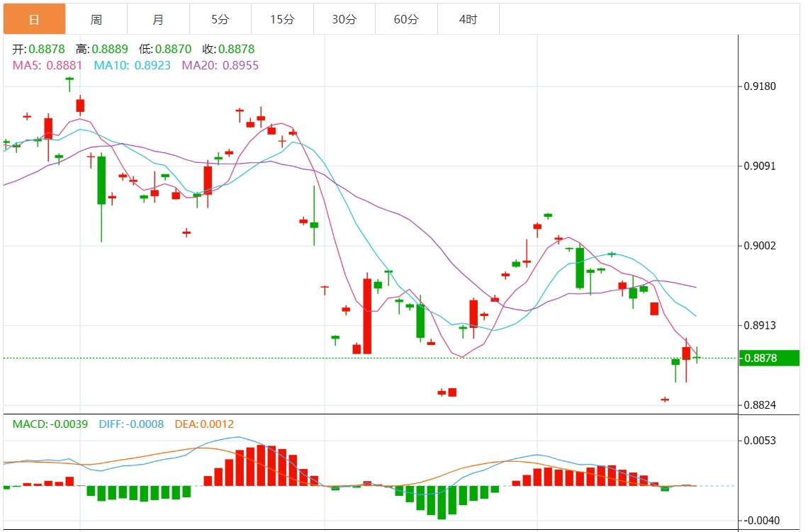Click the green 0.8878 current price tag
The height and width of the screenshot is (532, 808).
(769, 358)
